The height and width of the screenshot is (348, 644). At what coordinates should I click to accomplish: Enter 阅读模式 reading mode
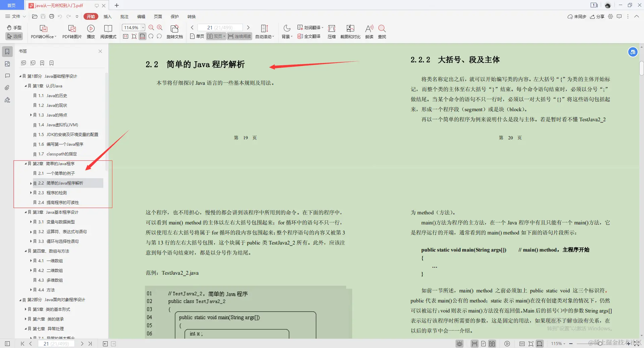tap(108, 32)
